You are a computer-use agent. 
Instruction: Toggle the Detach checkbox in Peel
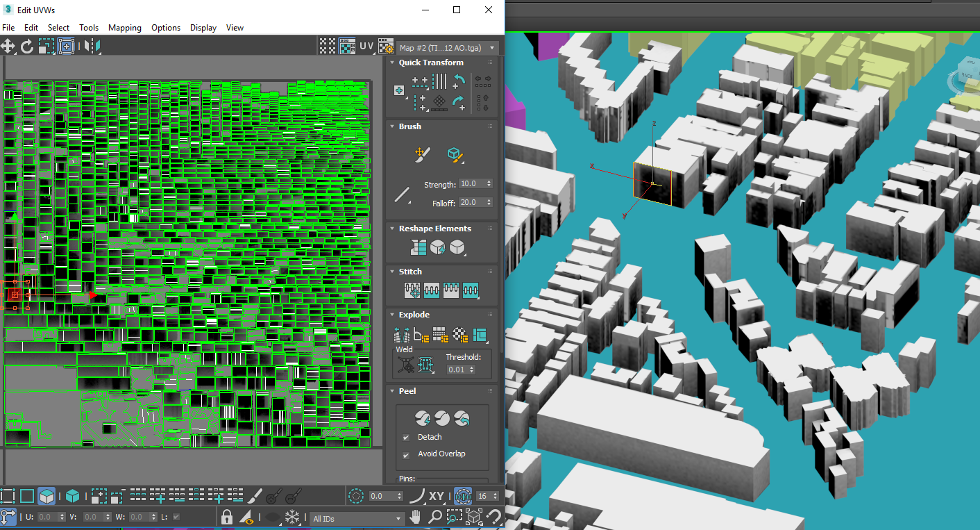click(406, 437)
